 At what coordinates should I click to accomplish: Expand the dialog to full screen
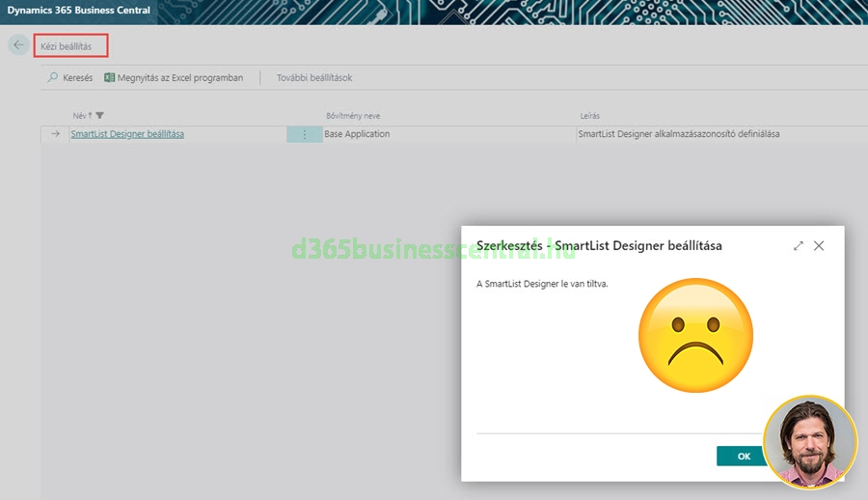pyautogui.click(x=799, y=246)
